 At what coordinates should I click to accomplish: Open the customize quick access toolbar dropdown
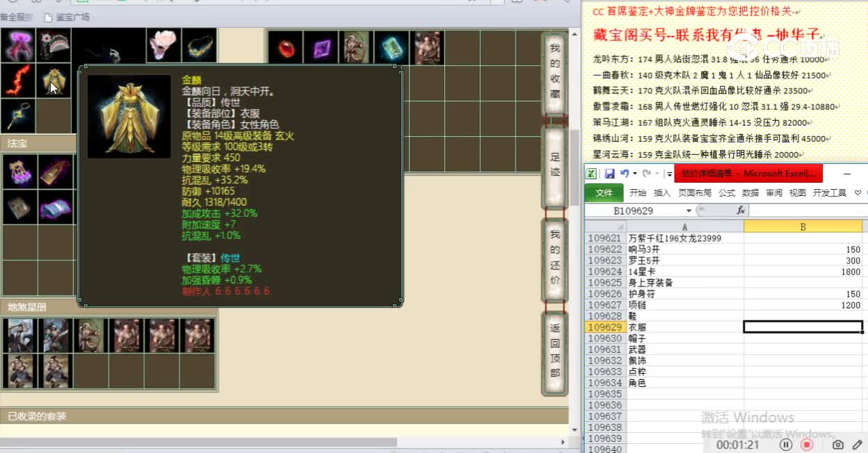[669, 174]
